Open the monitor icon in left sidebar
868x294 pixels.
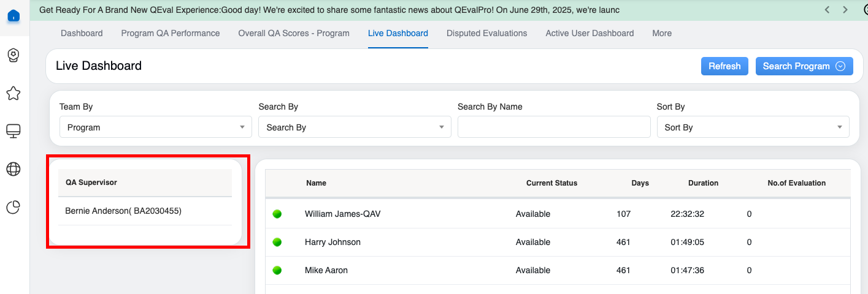pyautogui.click(x=13, y=131)
